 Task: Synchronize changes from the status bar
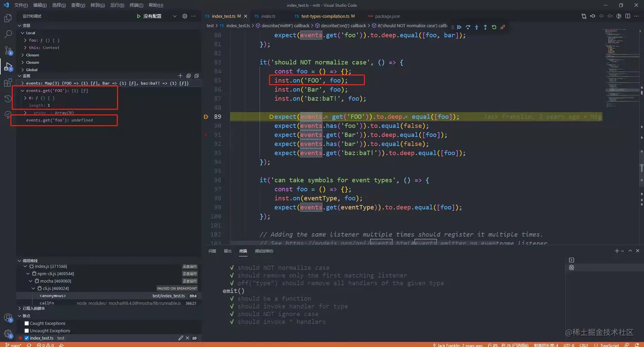tap(29, 345)
